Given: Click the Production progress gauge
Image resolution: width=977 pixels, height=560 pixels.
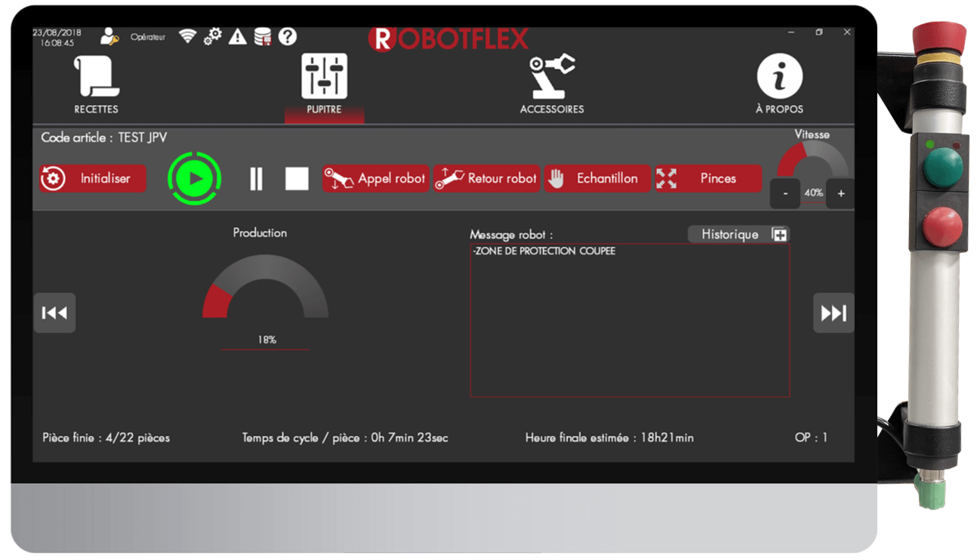Looking at the screenshot, I should point(265,287).
